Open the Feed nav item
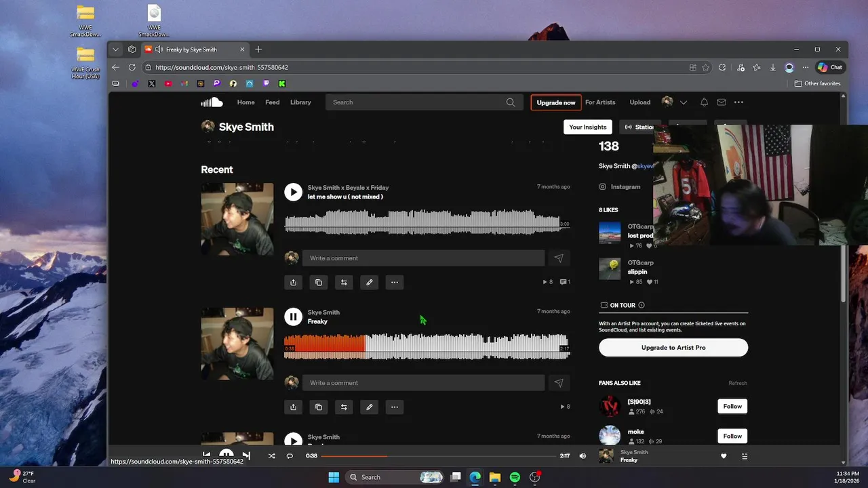The image size is (868, 488). tap(272, 102)
